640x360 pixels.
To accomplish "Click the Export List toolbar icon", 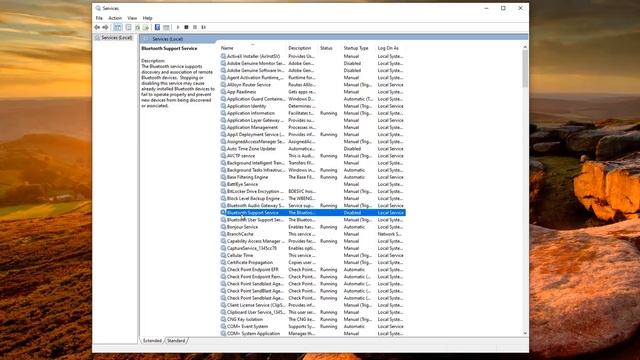I will coord(145,27).
